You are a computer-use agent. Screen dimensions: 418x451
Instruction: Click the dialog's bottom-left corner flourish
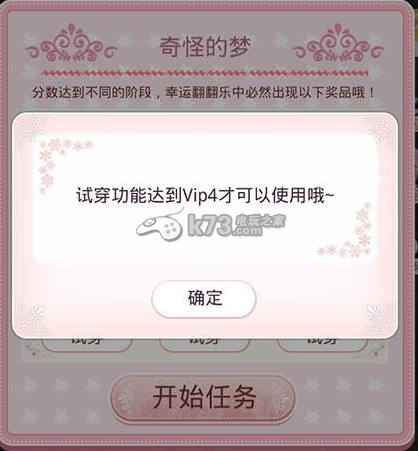pos(31,317)
